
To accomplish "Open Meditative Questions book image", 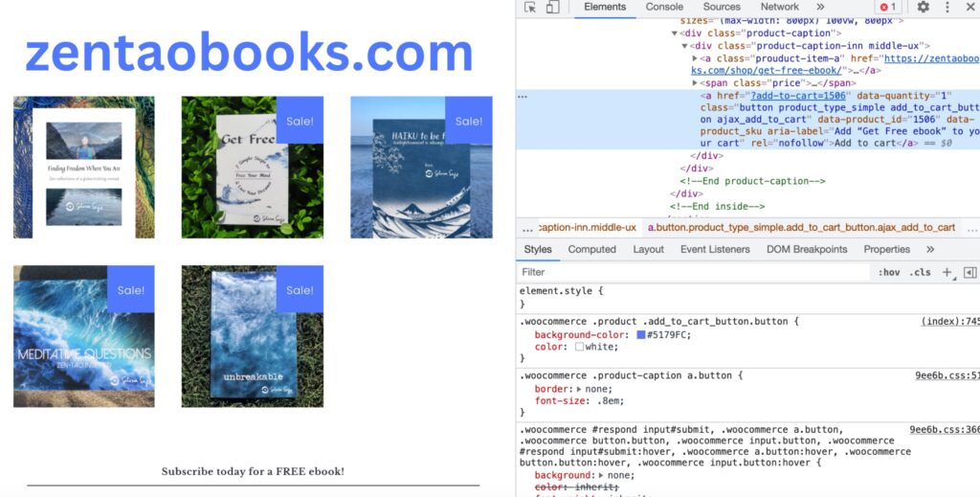I will (x=84, y=336).
